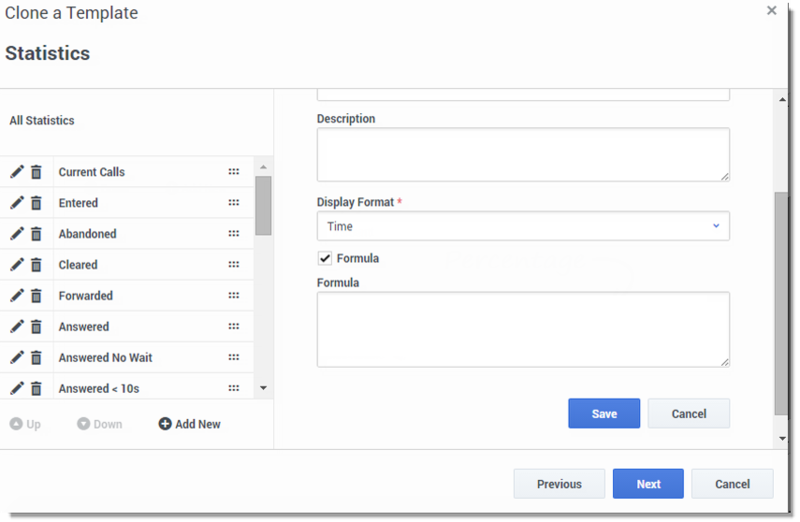Click the statistics list scroll-up arrow
The width and height of the screenshot is (800, 522).
263,167
